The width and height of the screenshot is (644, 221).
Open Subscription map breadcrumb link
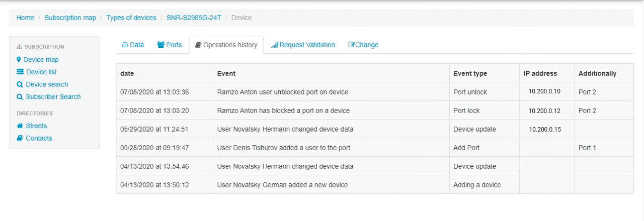(x=70, y=18)
